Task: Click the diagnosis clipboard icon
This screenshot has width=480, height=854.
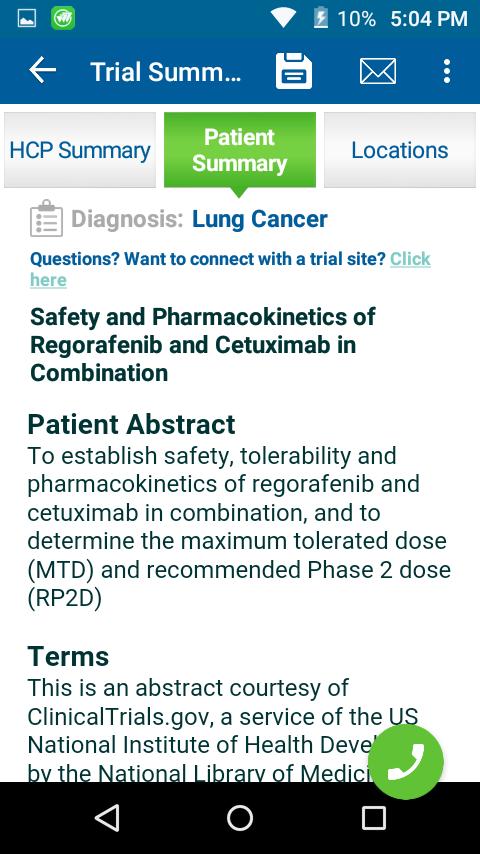Action: [46, 218]
